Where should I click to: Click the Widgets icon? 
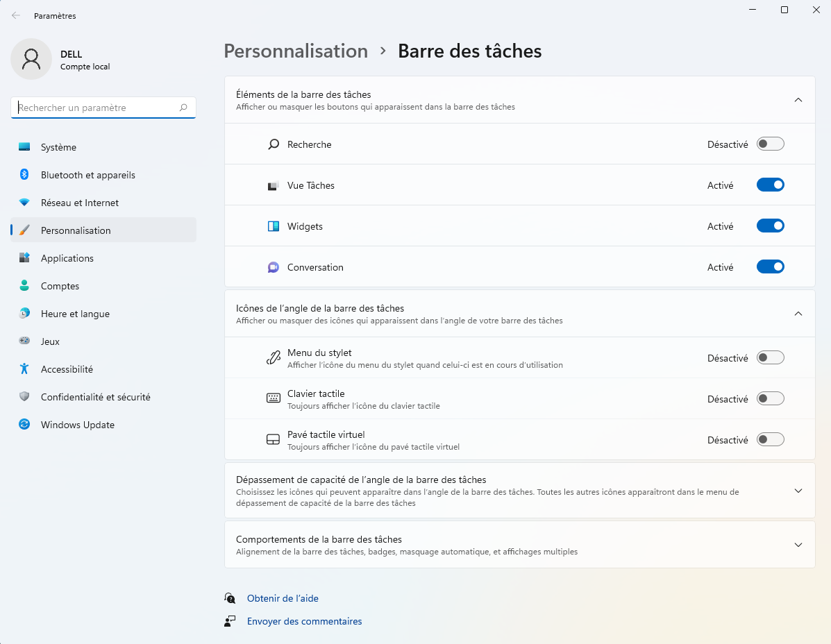pos(274,226)
